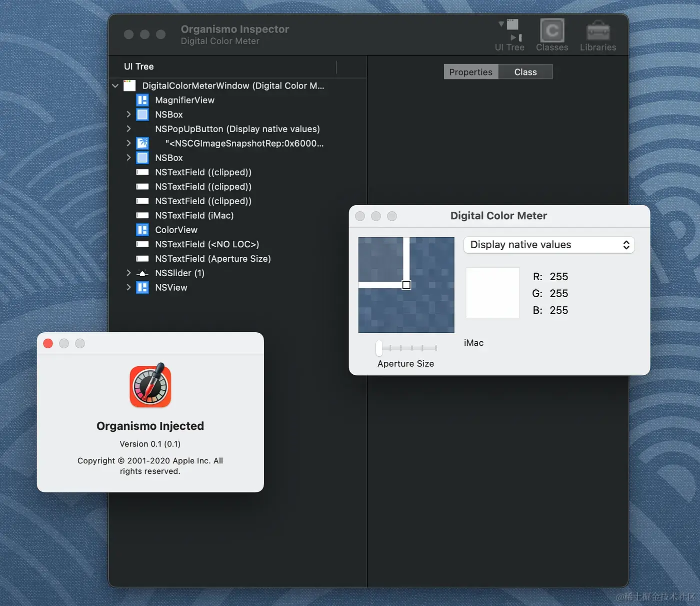700x606 pixels.
Task: Click the Version 0.1 (0.1) text
Action: [150, 444]
